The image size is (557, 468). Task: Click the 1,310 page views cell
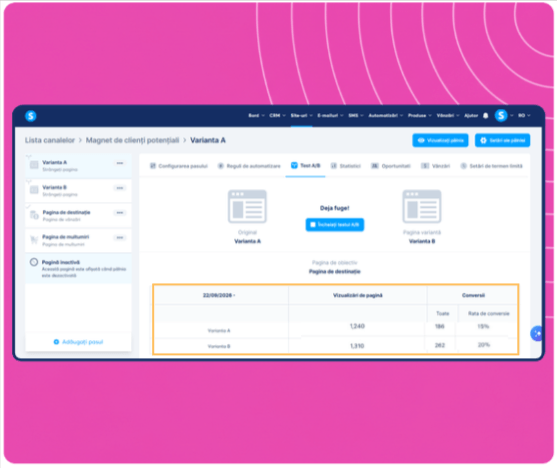357,345
